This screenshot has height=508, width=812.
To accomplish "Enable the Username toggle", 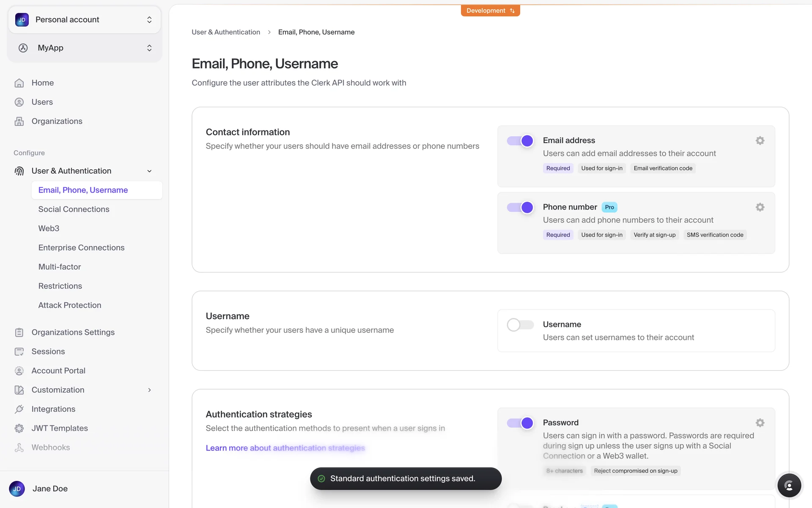I will pyautogui.click(x=521, y=325).
